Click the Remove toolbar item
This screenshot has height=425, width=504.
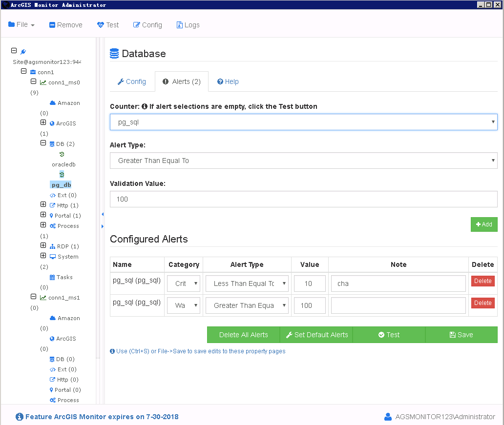point(65,25)
